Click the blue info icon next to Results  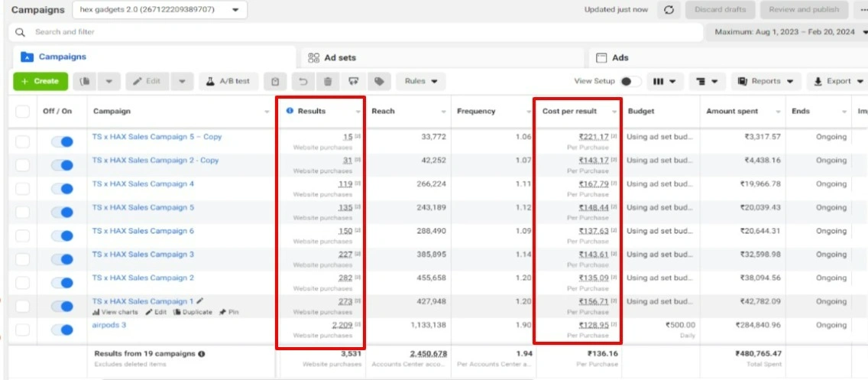pyautogui.click(x=290, y=111)
